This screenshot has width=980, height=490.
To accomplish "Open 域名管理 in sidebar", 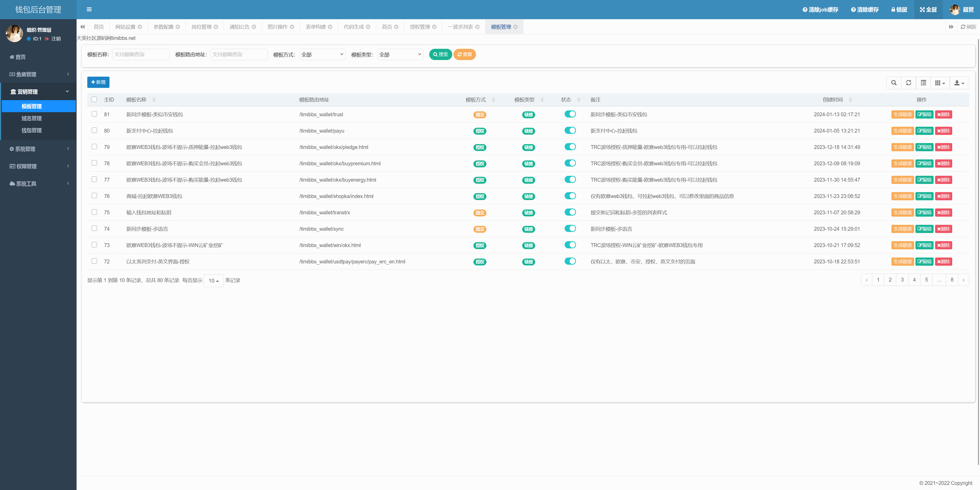I will click(x=32, y=118).
